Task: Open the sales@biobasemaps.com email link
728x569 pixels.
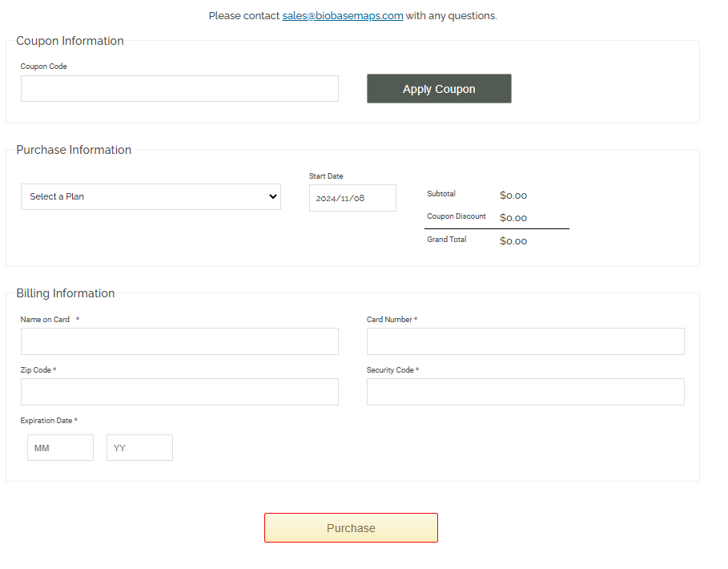Action: coord(343,16)
